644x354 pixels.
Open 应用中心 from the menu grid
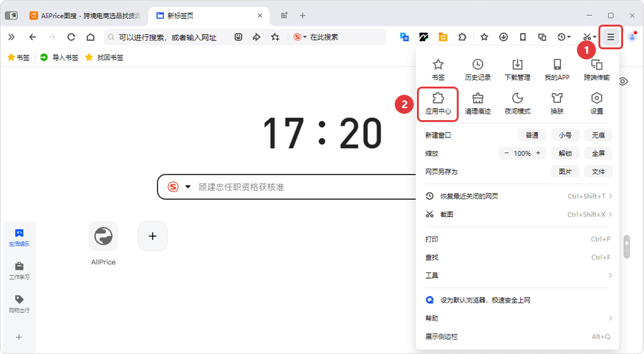pyautogui.click(x=438, y=104)
